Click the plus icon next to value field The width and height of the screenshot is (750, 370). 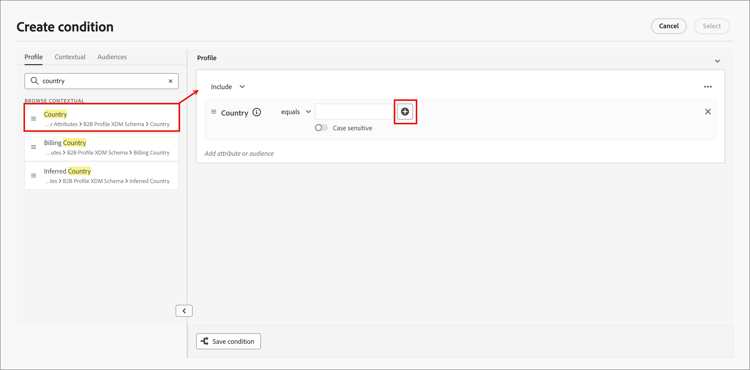coord(405,111)
